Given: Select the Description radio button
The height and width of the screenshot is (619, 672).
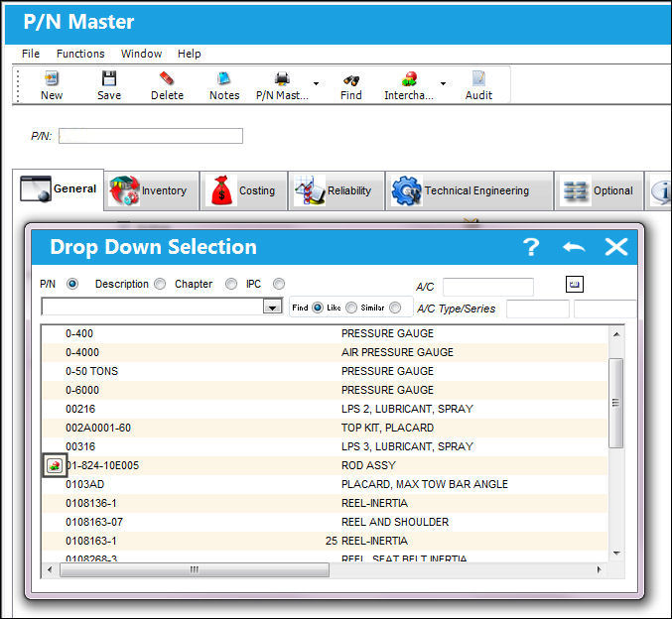Looking at the screenshot, I should pyautogui.click(x=160, y=284).
